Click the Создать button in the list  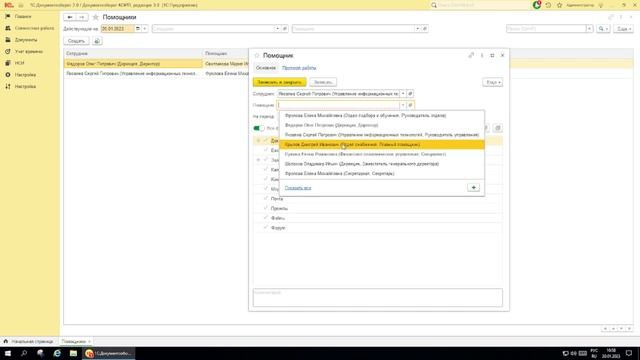[76, 41]
